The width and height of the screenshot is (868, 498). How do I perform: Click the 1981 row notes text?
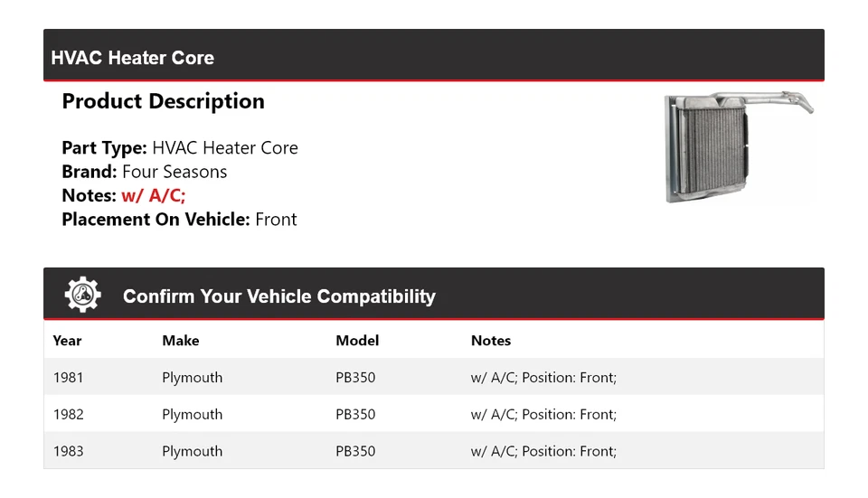(x=543, y=378)
